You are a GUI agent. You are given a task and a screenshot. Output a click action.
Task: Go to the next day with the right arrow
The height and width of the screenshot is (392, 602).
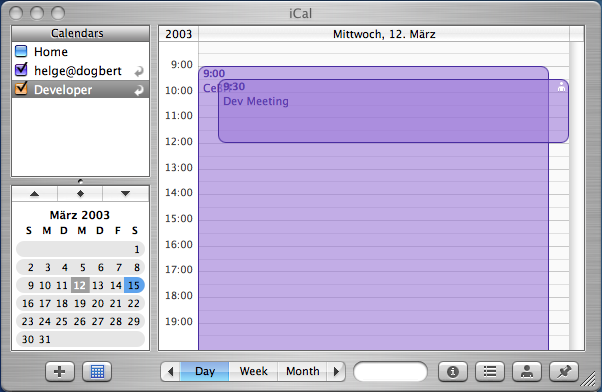[336, 371]
